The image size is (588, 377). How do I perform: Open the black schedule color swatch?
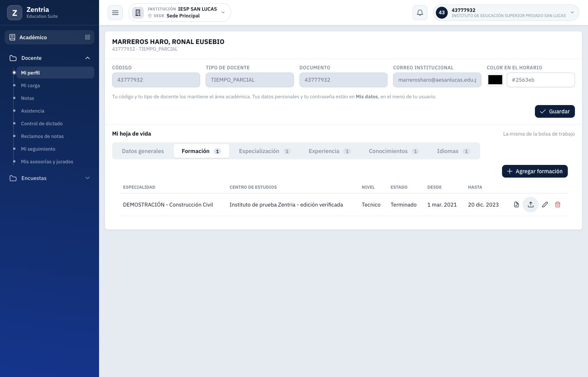click(495, 80)
